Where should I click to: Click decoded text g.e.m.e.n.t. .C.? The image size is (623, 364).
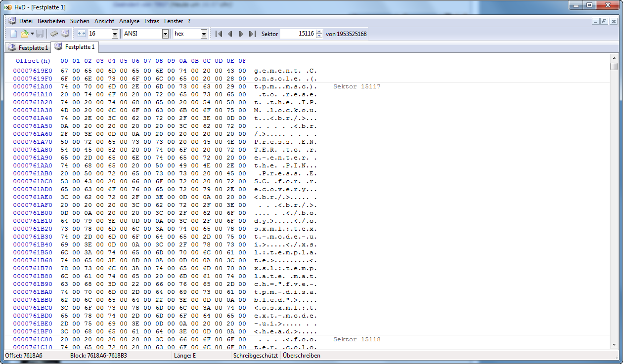[285, 71]
